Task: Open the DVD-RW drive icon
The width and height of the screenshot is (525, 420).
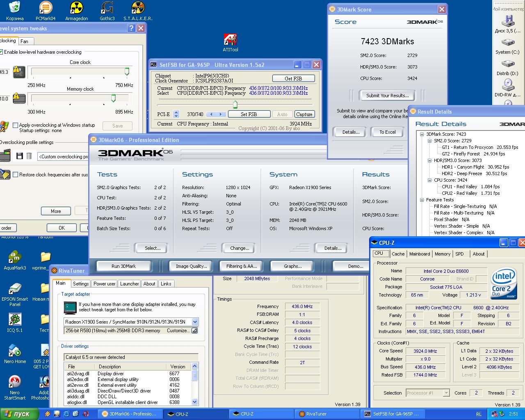Action: point(508,88)
